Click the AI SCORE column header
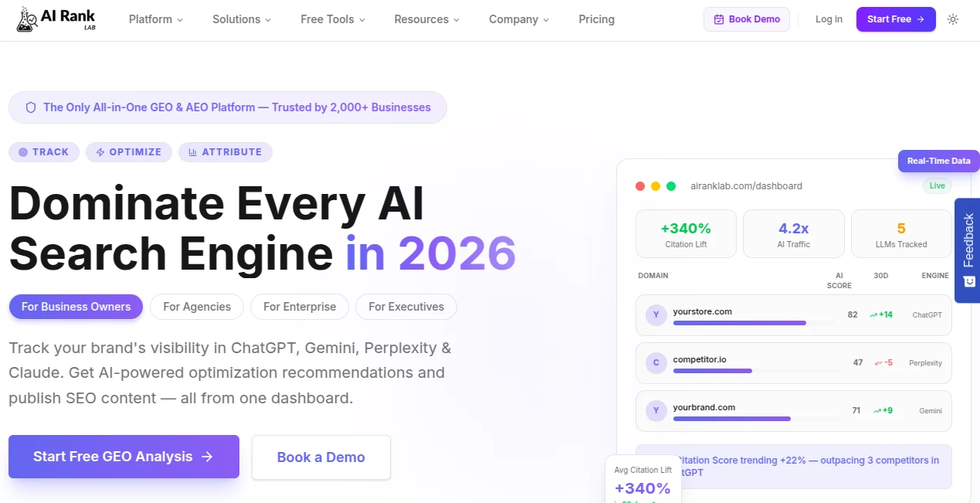Screen dimensions: 980x503 (839, 280)
